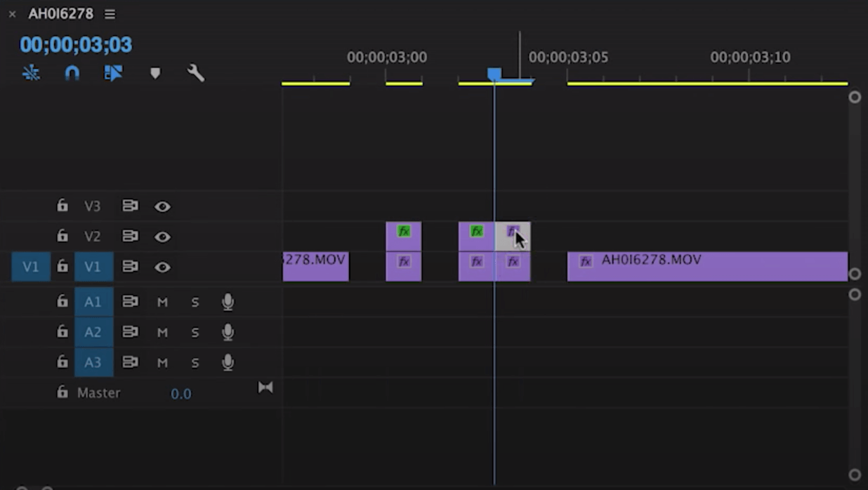Toggle lock on track V2
Viewport: 868px width, 490px height.
coord(63,236)
